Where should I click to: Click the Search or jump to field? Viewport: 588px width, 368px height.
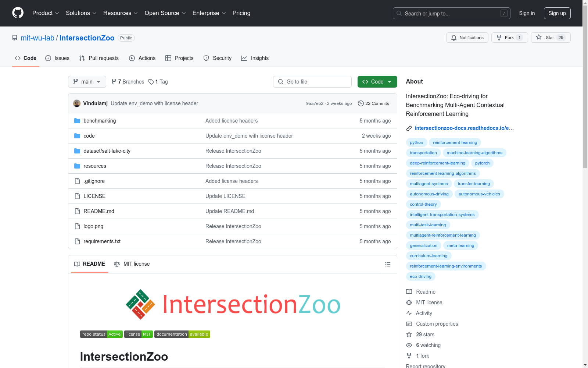(x=452, y=13)
